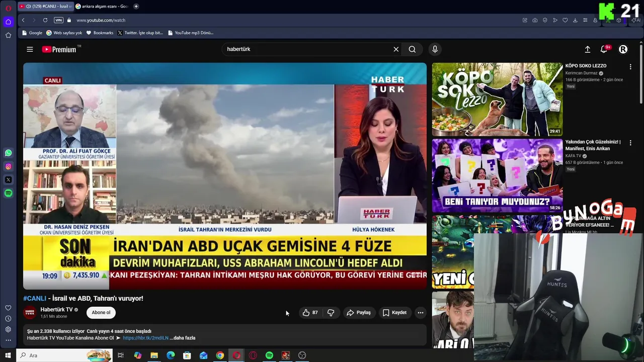This screenshot has width=644, height=362.
Task: Expand sidebar three-dots more menu
Action: (8, 340)
